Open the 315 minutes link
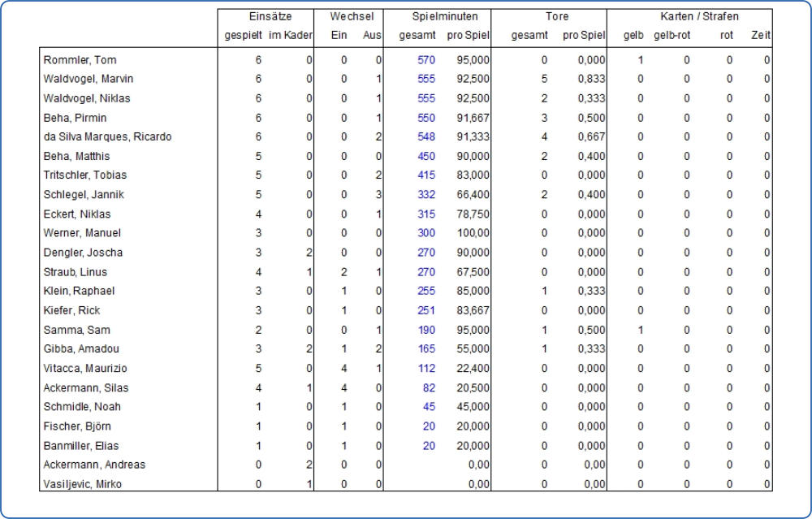Viewport: 812px width, 519px height. pyautogui.click(x=426, y=214)
